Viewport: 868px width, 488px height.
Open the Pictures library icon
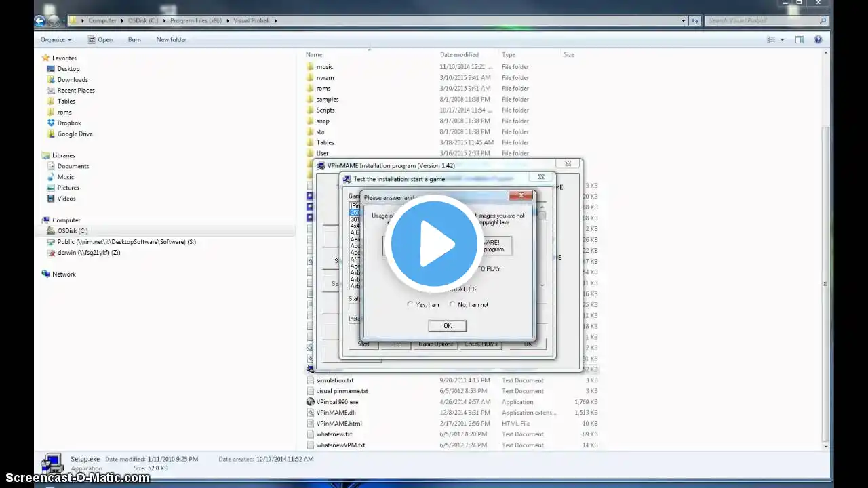click(x=51, y=188)
